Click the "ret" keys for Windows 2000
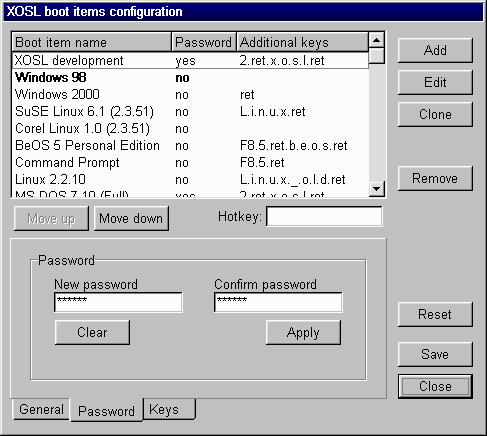 click(247, 95)
